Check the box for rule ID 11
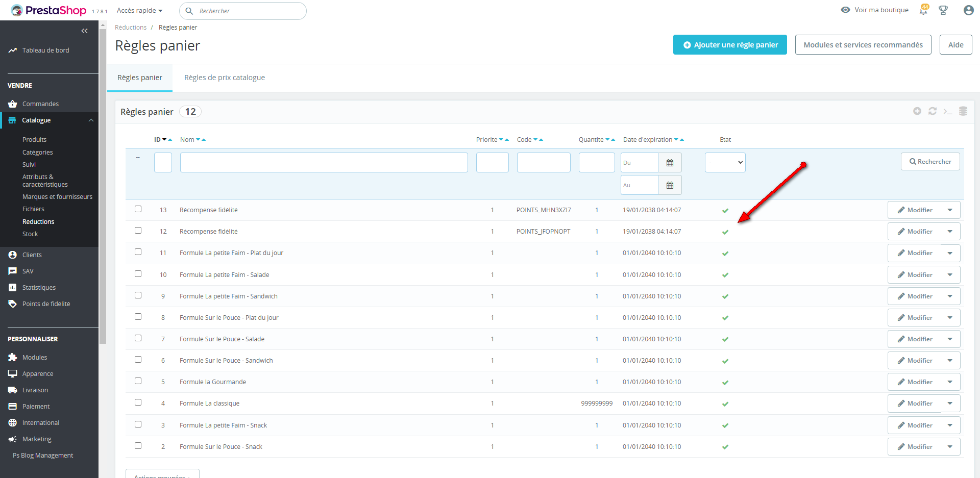Viewport: 980px width, 478px height. [x=138, y=252]
